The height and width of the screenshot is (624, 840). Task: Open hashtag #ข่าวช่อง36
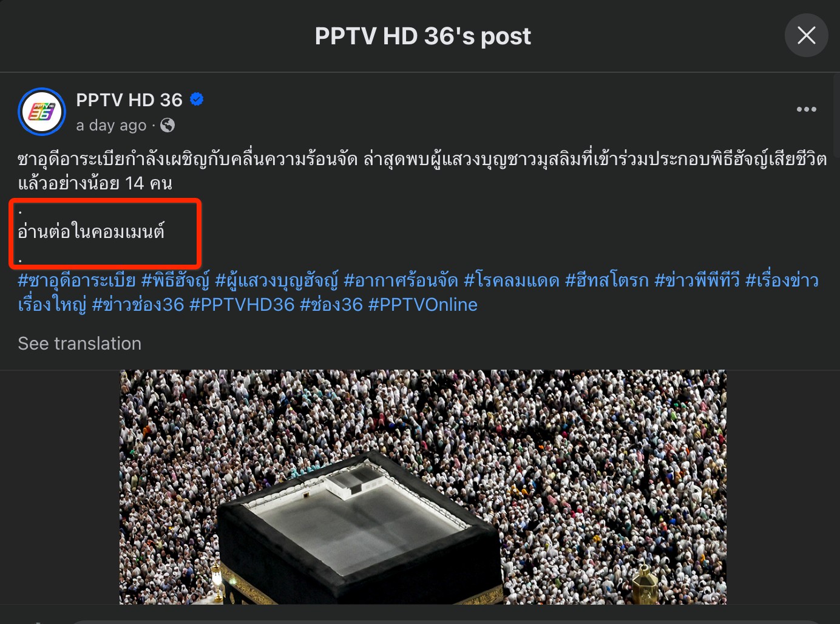[x=138, y=305]
